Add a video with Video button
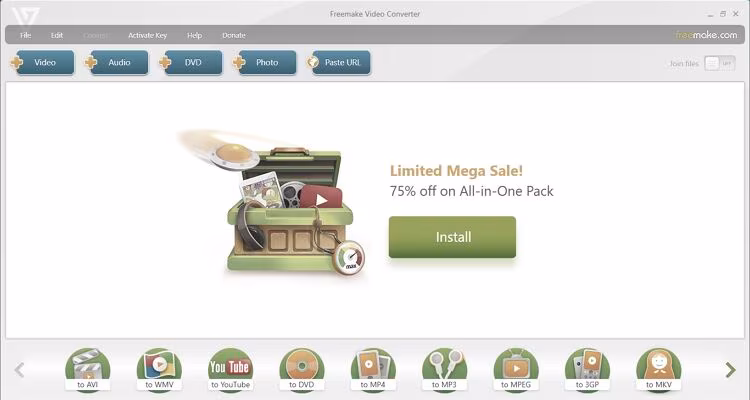The height and width of the screenshot is (400, 750). 42,63
